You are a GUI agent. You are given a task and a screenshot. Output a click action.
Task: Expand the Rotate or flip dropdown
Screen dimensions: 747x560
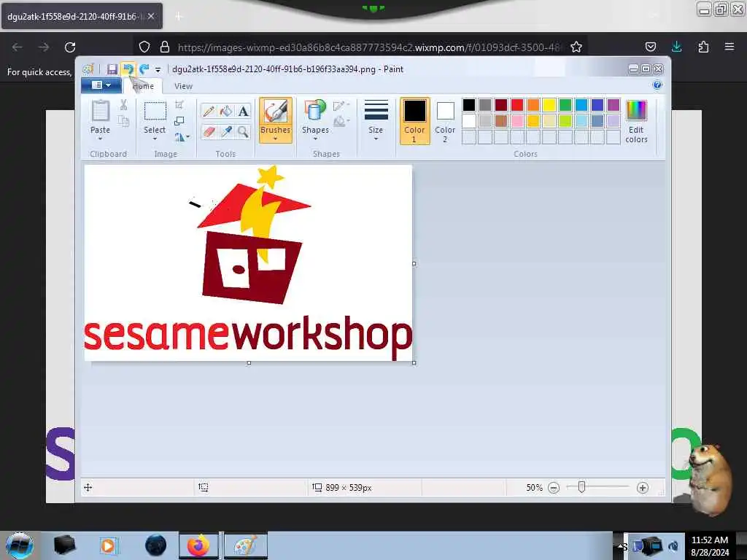click(x=182, y=137)
